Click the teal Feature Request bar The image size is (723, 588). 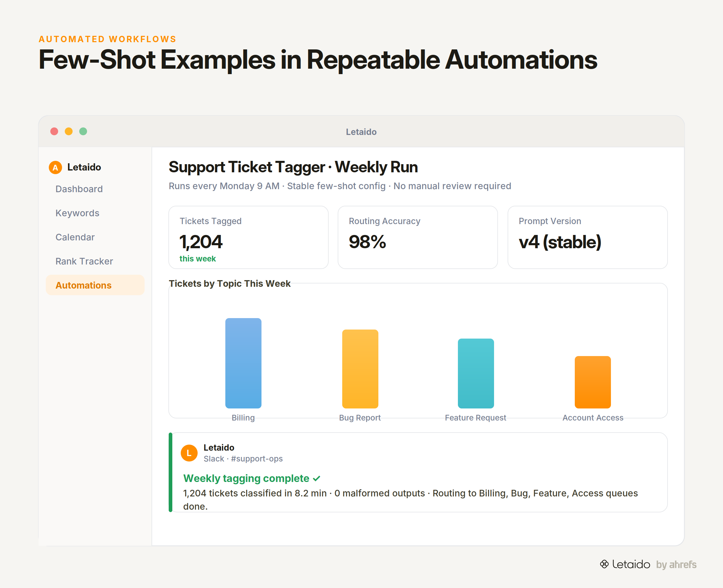click(476, 373)
